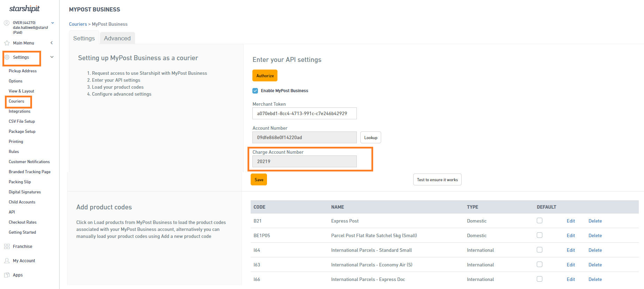
Task: Edit the I64 Standard Small product
Action: click(x=571, y=250)
